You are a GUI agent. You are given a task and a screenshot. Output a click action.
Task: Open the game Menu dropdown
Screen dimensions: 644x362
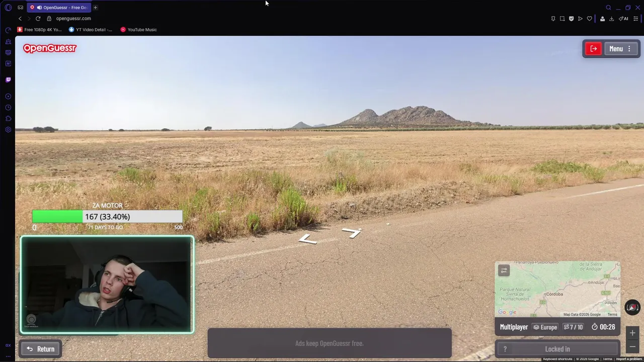620,49
